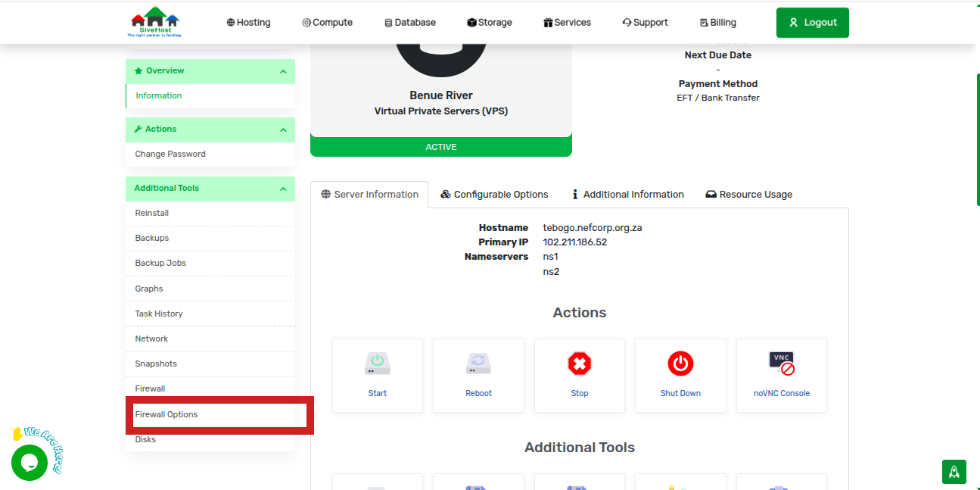Click the Logout button

[812, 22]
